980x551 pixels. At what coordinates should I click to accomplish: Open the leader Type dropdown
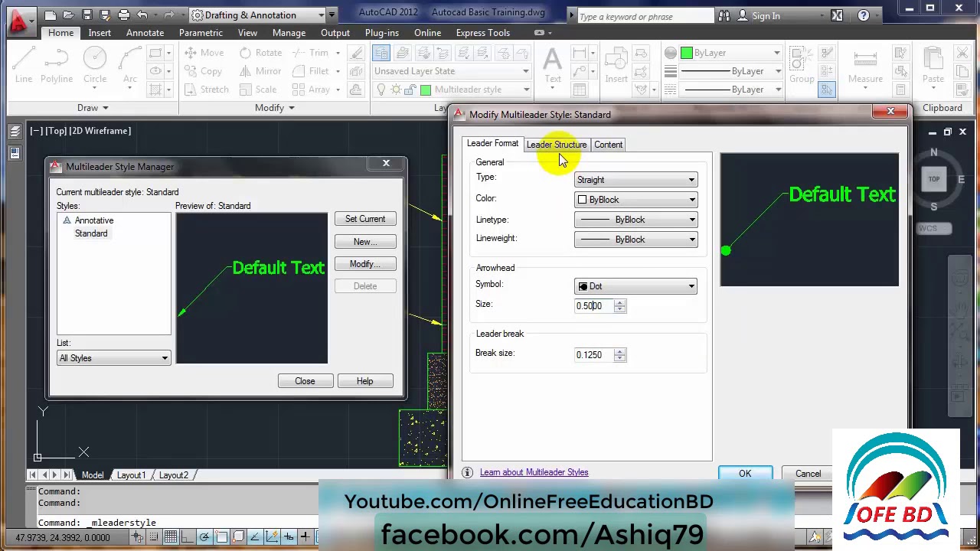point(635,180)
